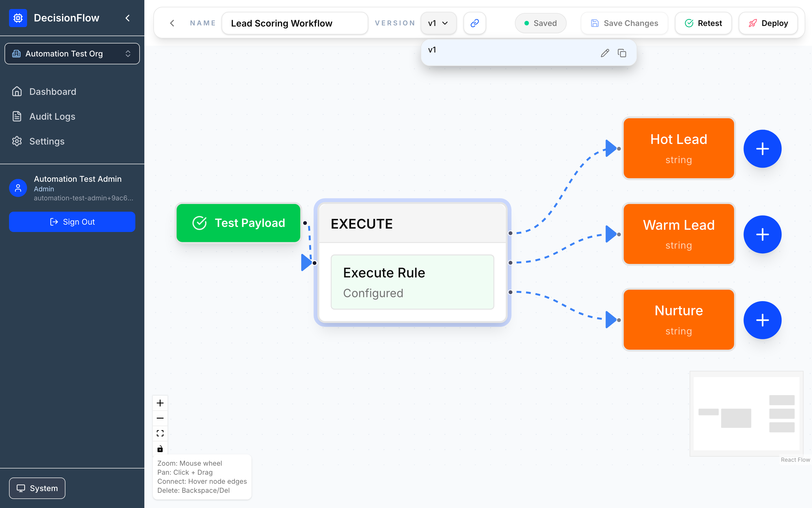Screen dimensions: 812x508
Task: Collapse the sidebar with the chevron
Action: pos(127,18)
